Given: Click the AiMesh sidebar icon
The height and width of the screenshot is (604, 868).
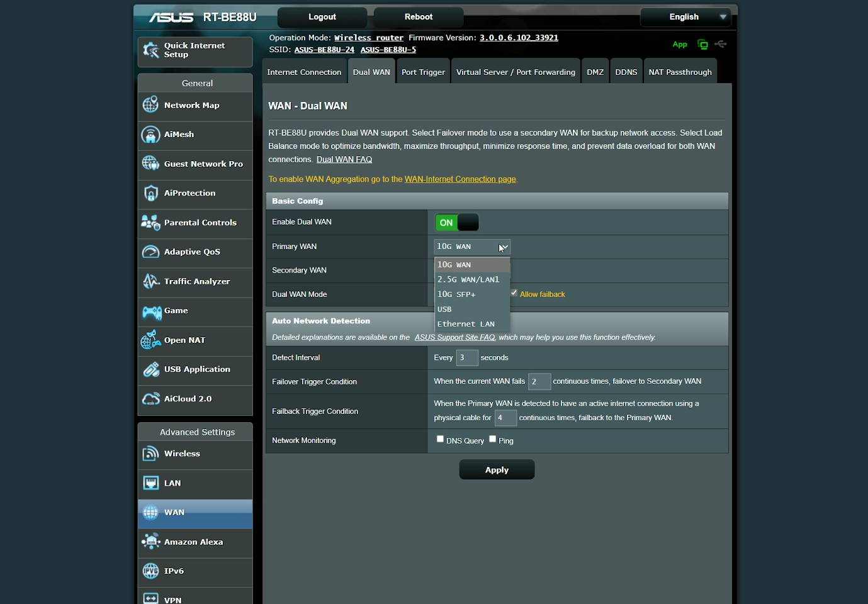Looking at the screenshot, I should tap(150, 134).
